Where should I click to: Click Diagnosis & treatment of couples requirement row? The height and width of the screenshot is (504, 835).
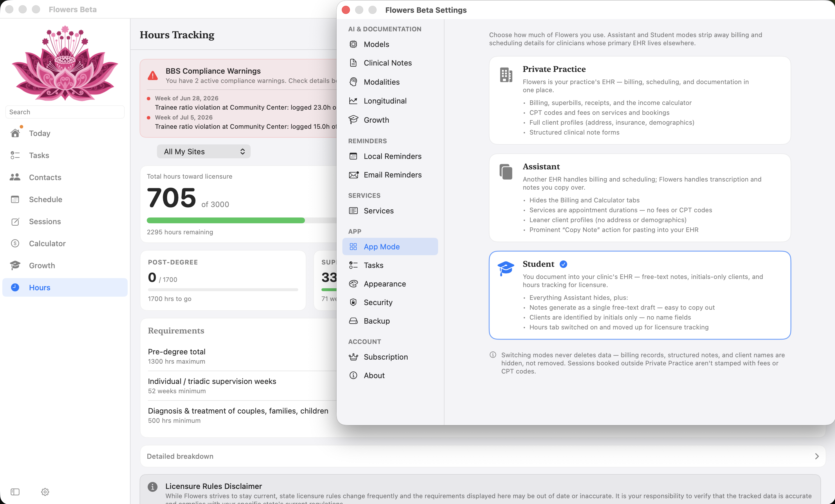242,415
